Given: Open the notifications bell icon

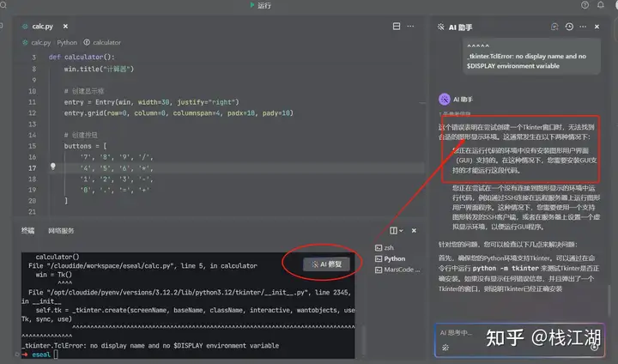Looking at the screenshot, I should (600, 5).
